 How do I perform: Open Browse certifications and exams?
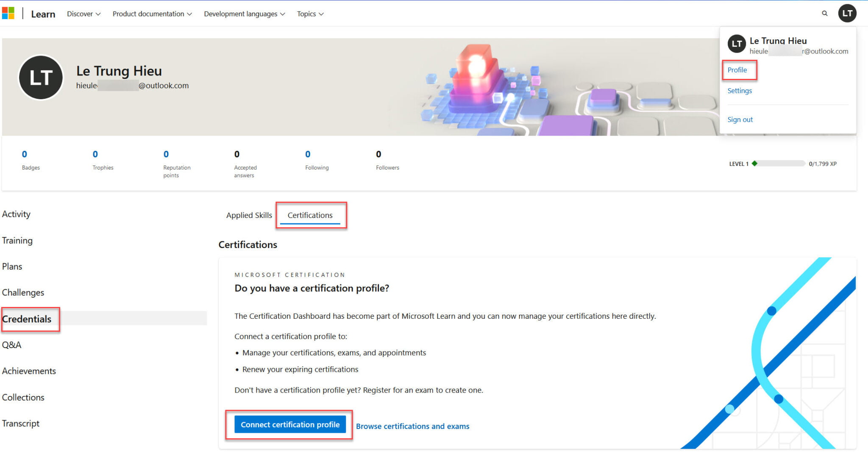pos(413,426)
